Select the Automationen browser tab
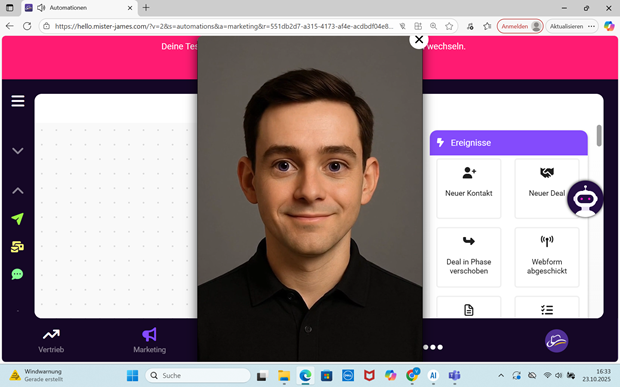This screenshot has width=620, height=387. click(79, 8)
